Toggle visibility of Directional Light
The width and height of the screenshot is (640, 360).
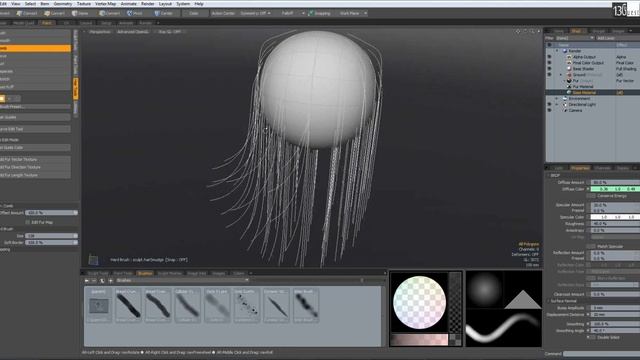(x=549, y=104)
